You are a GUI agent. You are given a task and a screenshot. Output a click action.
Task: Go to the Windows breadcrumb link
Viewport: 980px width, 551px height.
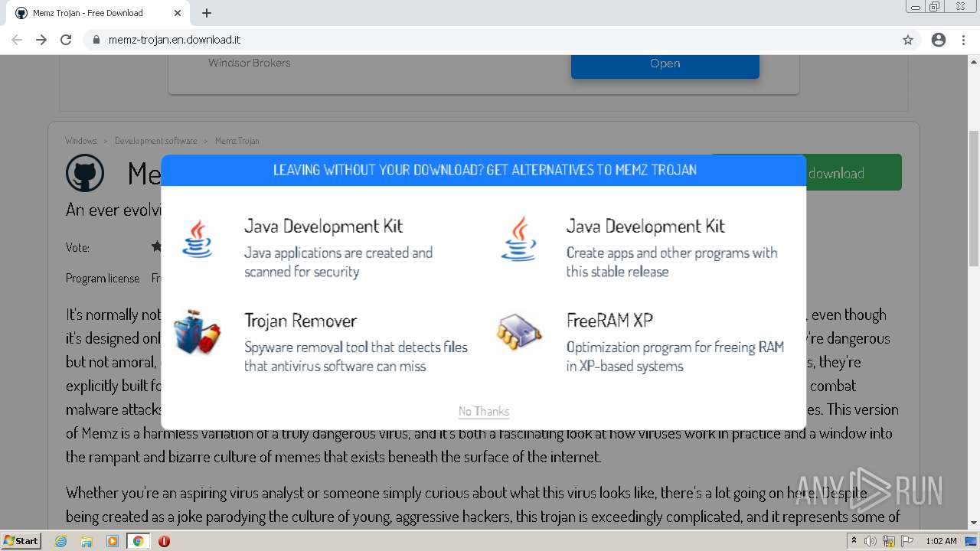pos(81,141)
